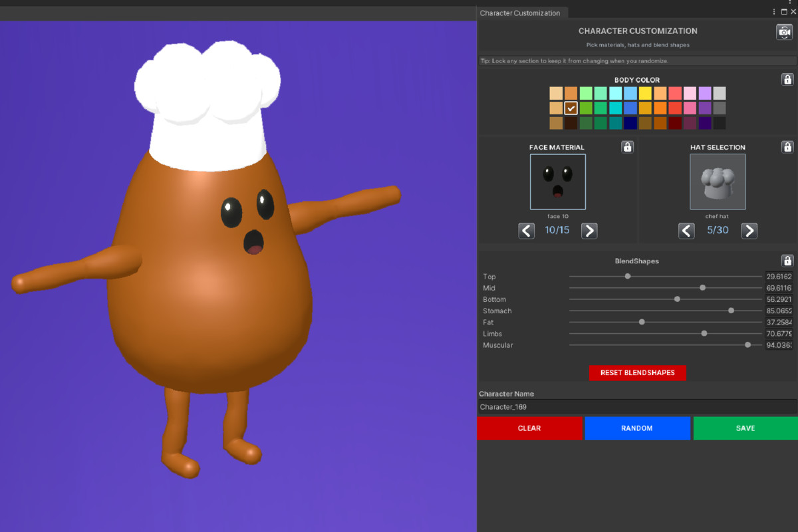Click the chef hat preview image

(x=718, y=181)
